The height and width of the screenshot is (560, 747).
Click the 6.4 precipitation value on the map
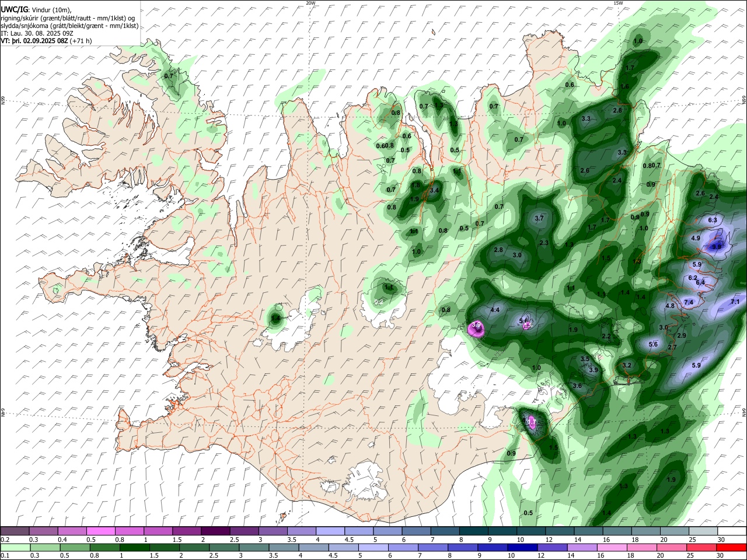pyautogui.click(x=701, y=282)
